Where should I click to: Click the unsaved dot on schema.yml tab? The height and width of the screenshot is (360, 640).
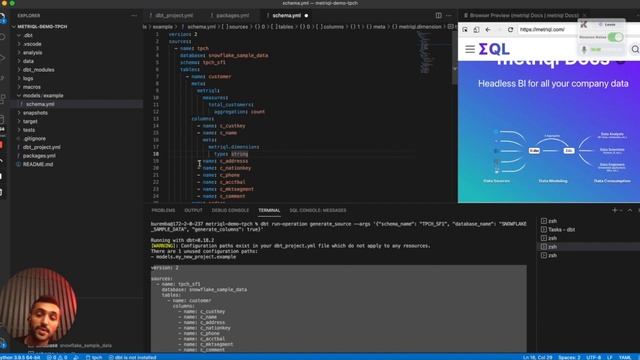(306, 16)
